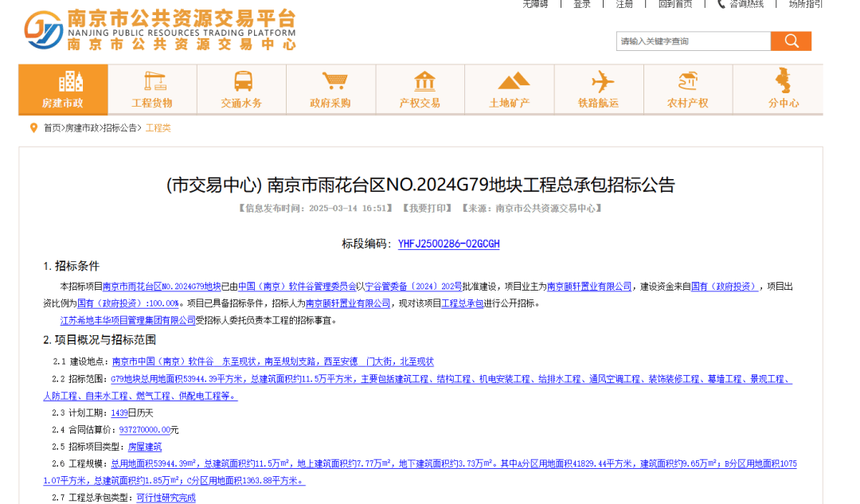
Task: Click 江苏希地丰华项目管理集团有限公司 link
Action: (127, 320)
